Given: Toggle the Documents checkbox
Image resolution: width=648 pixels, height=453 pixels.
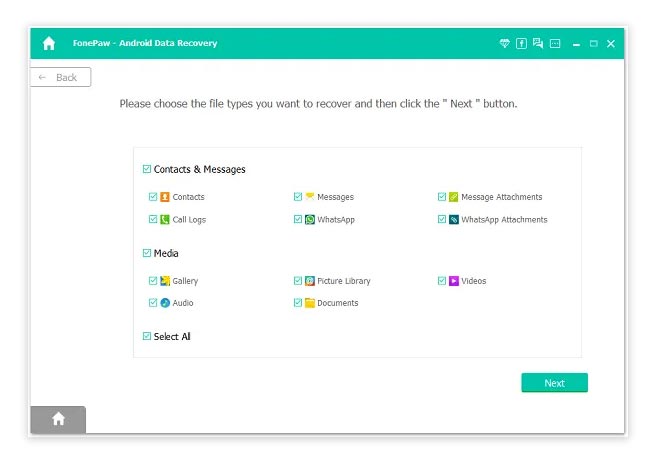Looking at the screenshot, I should click(298, 303).
